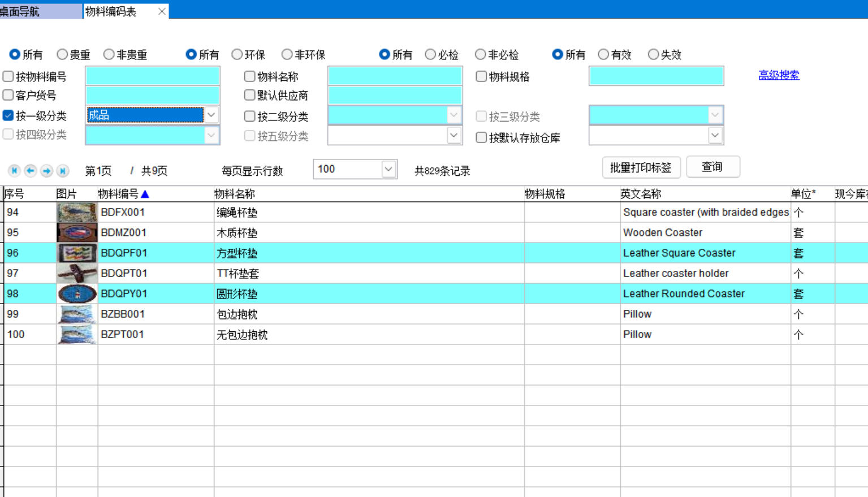
Task: Tick the 按默认存放仓库 checkbox
Action: coord(481,137)
